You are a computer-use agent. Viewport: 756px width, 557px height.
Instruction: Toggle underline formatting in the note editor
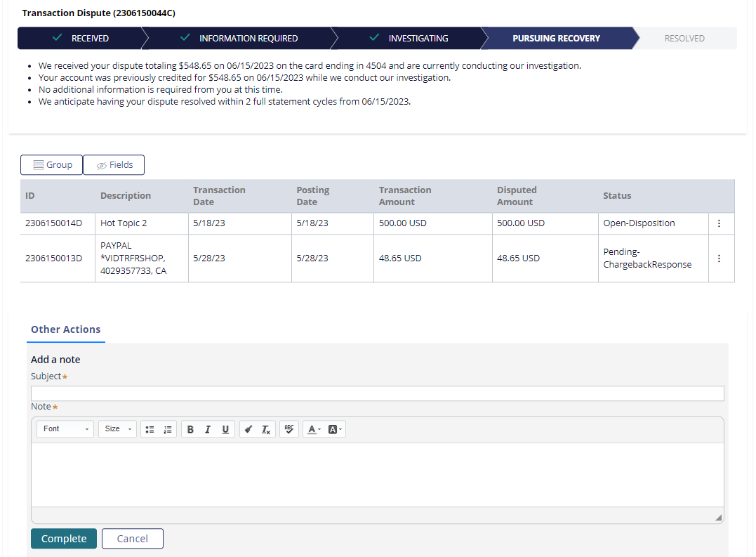(225, 429)
